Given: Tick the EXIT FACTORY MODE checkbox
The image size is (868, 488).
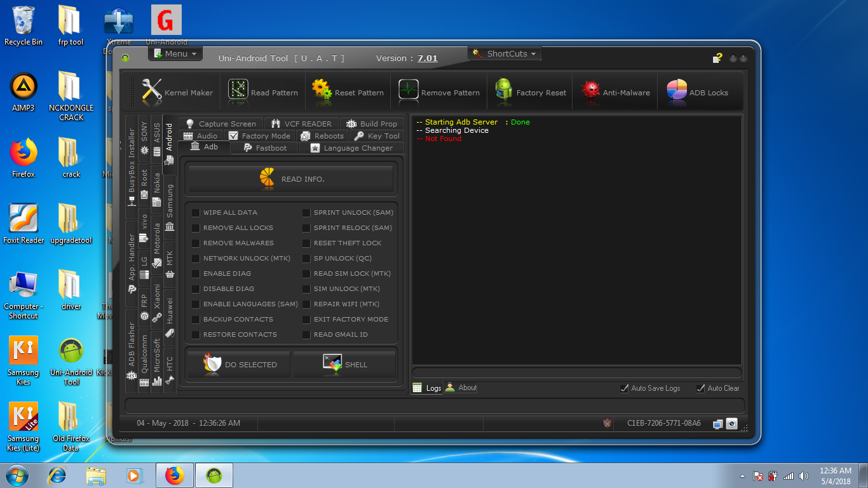Looking at the screenshot, I should pos(306,320).
